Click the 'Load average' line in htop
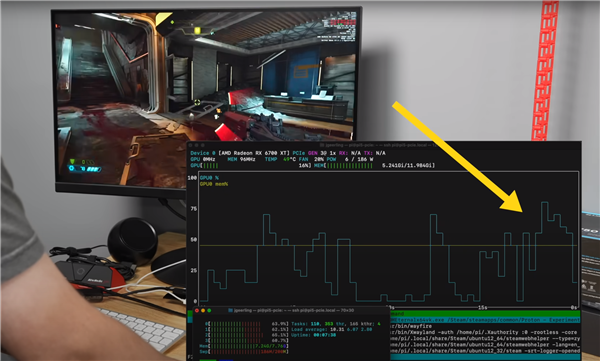600x361 pixels. [x=331, y=329]
